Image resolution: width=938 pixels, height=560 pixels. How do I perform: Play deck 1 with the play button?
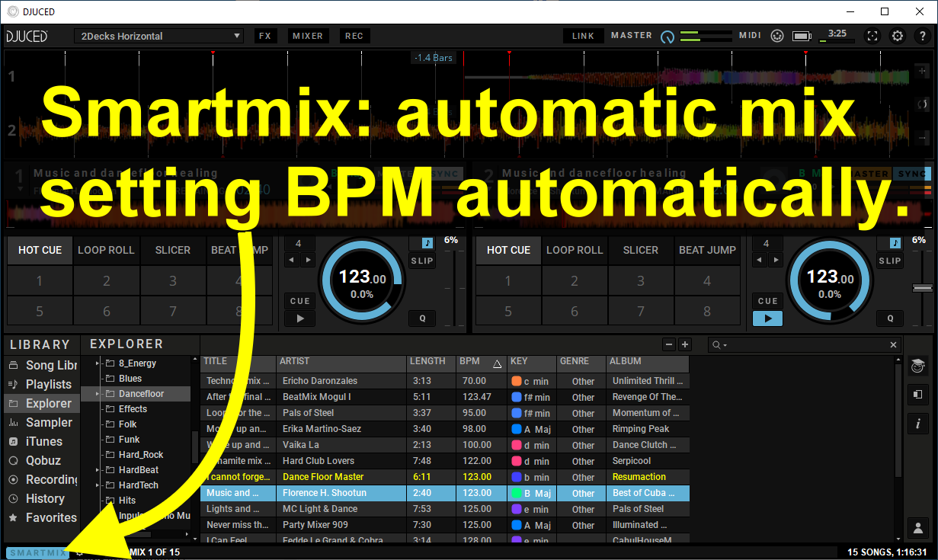(300, 318)
